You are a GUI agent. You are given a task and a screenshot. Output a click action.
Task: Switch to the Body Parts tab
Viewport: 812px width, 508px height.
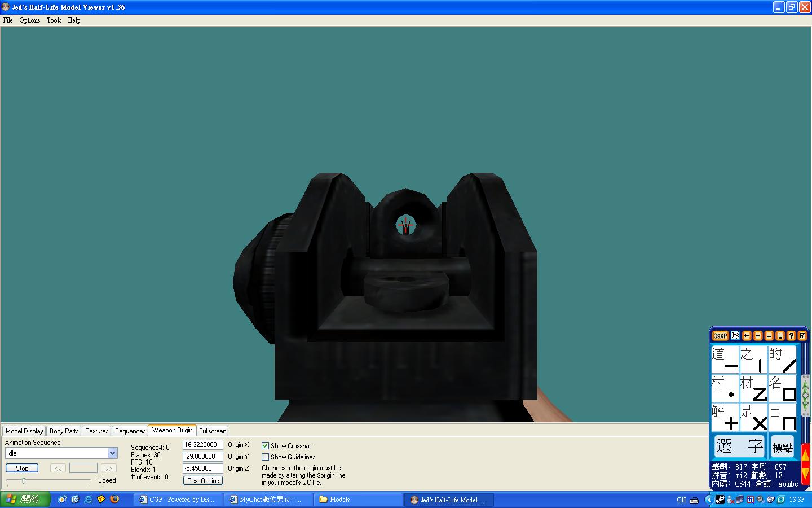tap(64, 431)
